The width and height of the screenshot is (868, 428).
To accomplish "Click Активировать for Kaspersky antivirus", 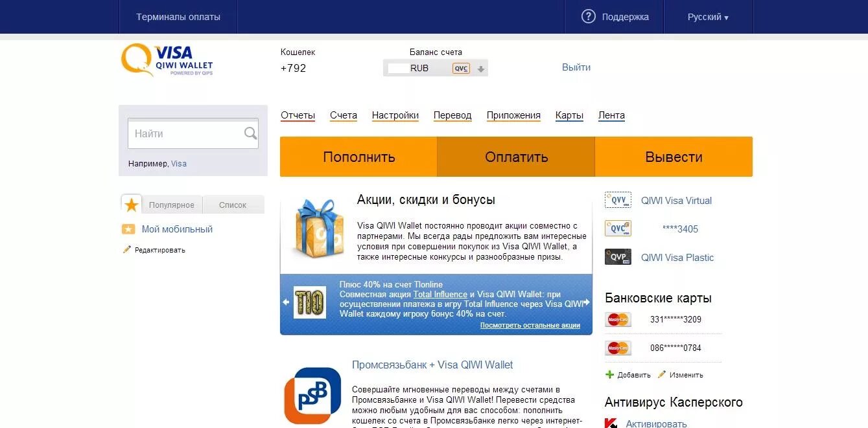I will (656, 423).
